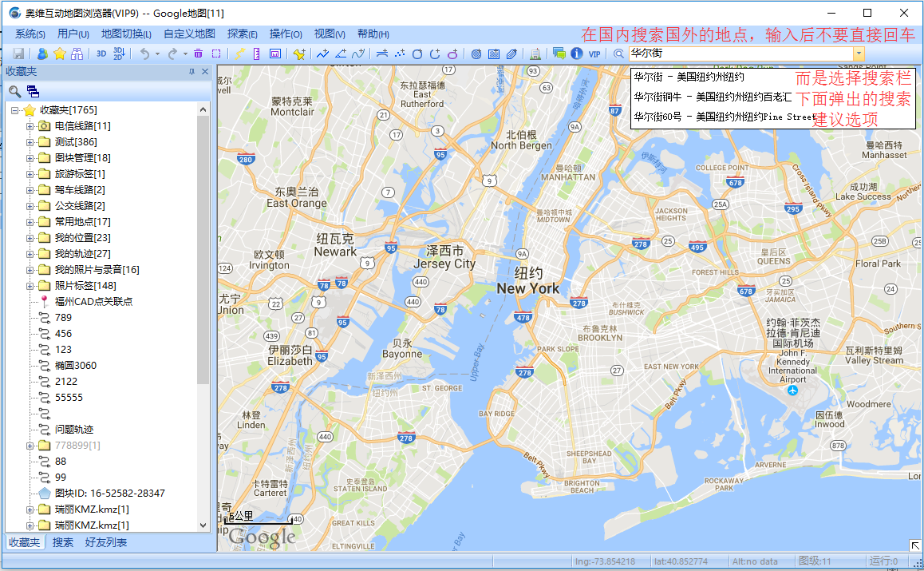Click the favorites tree scrollbar down arrow

(203, 525)
